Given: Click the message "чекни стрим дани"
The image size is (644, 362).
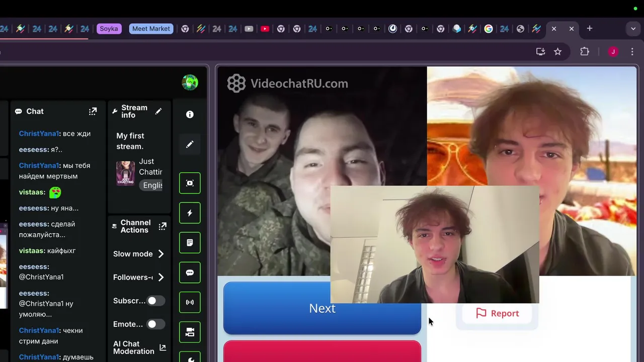Looking at the screenshot, I should (x=51, y=336).
